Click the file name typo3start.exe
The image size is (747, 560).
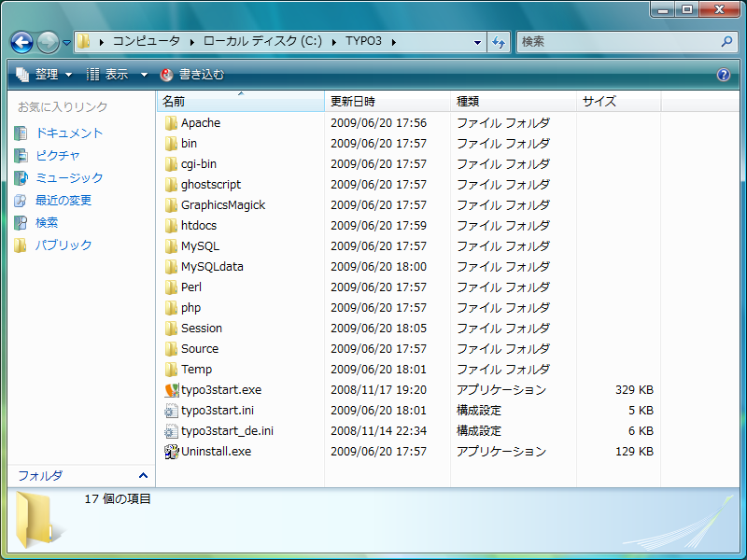point(221,390)
